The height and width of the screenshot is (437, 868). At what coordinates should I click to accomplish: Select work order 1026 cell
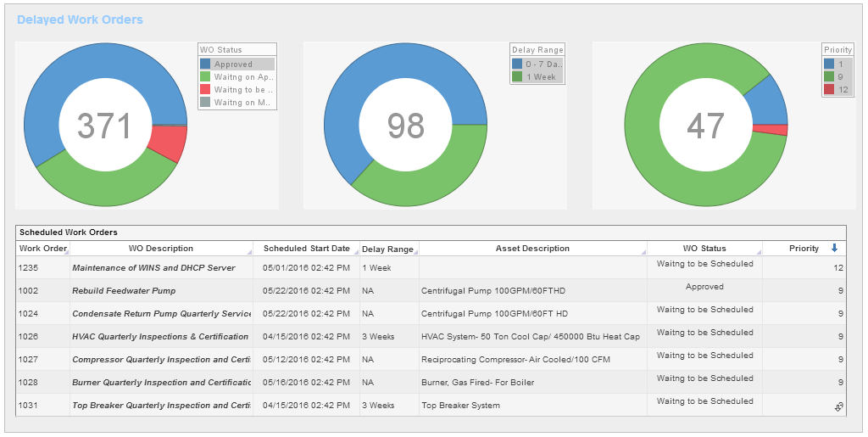[43, 336]
